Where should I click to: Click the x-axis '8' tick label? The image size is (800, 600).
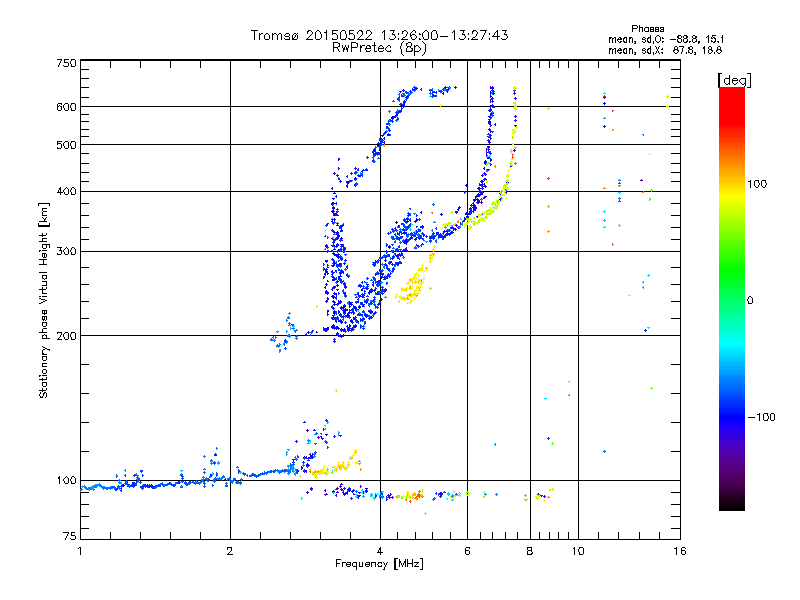coord(530,551)
